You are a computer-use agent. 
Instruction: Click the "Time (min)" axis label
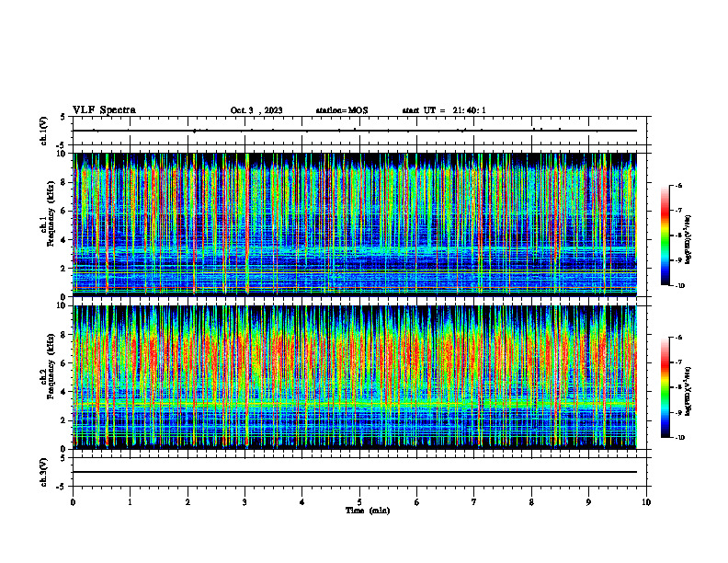368,511
